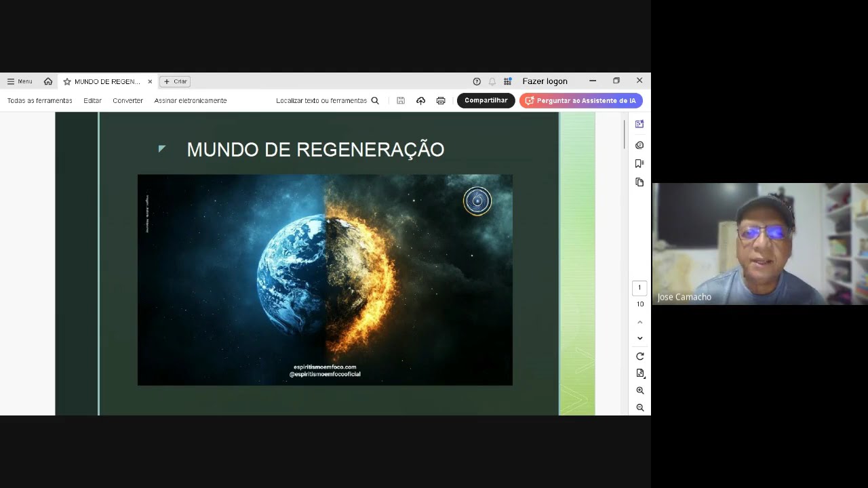Print the document
This screenshot has width=868, height=488.
coord(441,100)
